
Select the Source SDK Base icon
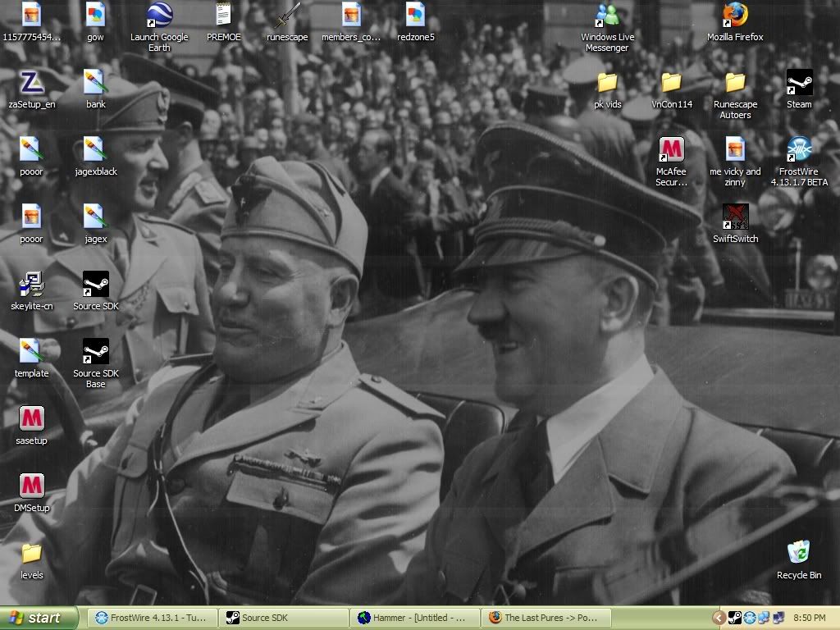coord(96,351)
